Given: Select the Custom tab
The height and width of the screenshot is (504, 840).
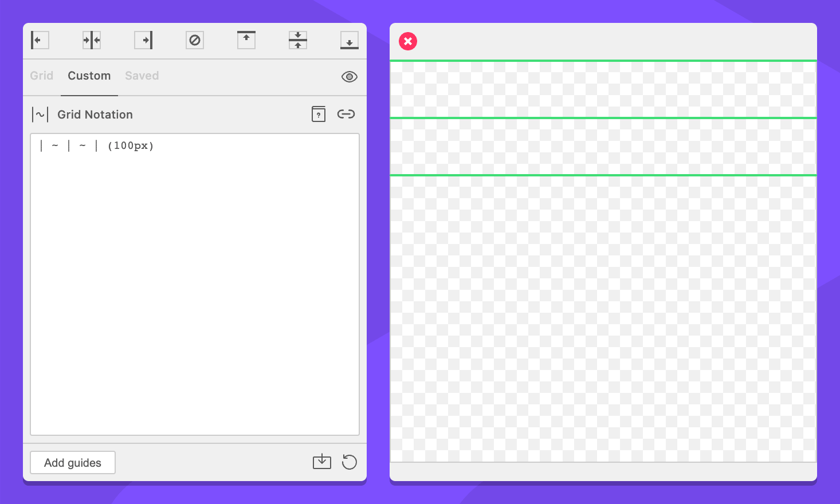Looking at the screenshot, I should click(89, 76).
